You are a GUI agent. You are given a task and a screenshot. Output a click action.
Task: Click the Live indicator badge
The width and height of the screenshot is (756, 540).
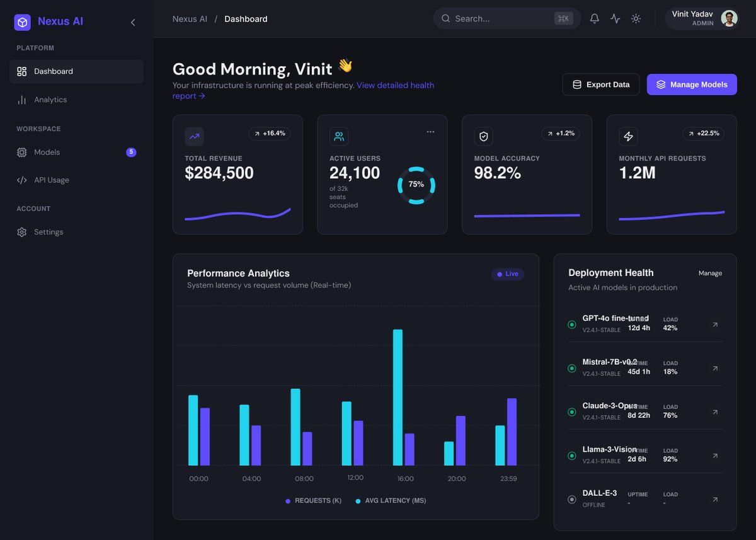click(x=508, y=274)
